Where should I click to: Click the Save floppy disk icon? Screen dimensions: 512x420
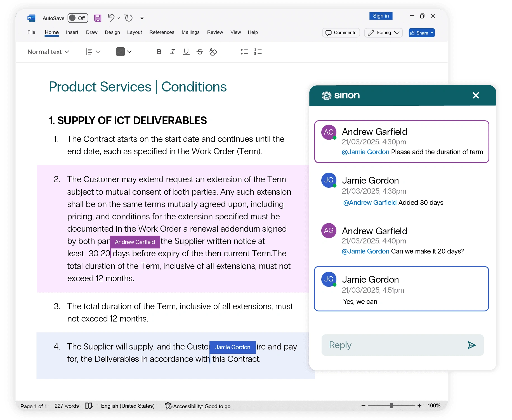coord(97,18)
